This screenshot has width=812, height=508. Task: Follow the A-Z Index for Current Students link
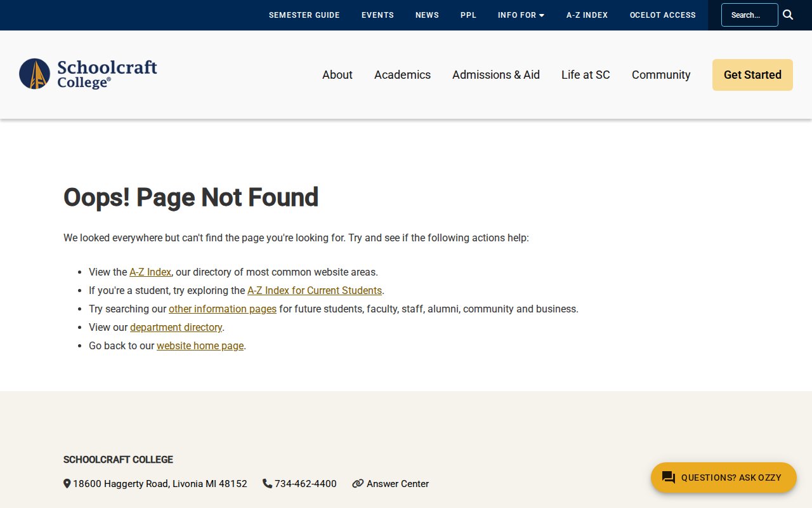coord(314,290)
